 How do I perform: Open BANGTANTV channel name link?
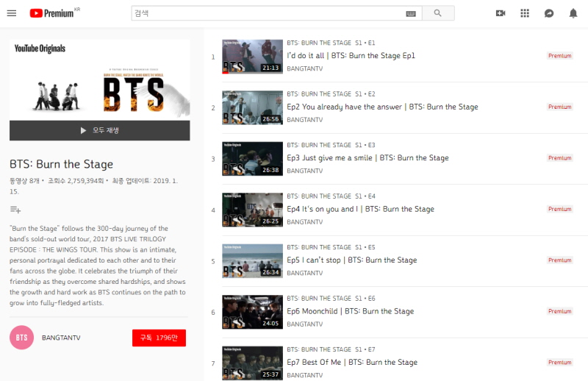click(x=61, y=338)
